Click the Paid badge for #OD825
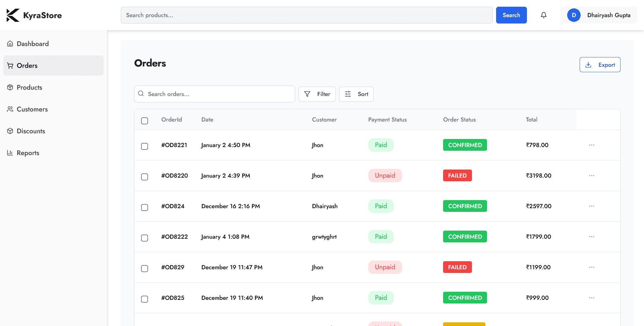 [x=381, y=298]
